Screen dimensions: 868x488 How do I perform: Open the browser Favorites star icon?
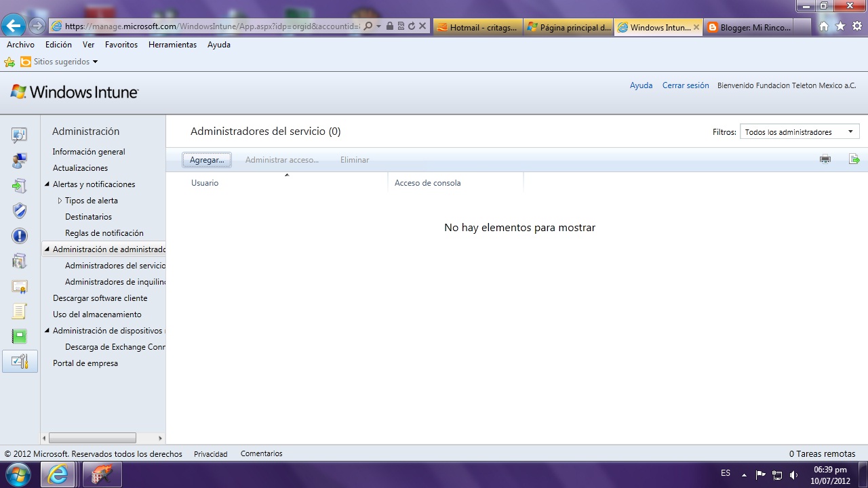(840, 26)
